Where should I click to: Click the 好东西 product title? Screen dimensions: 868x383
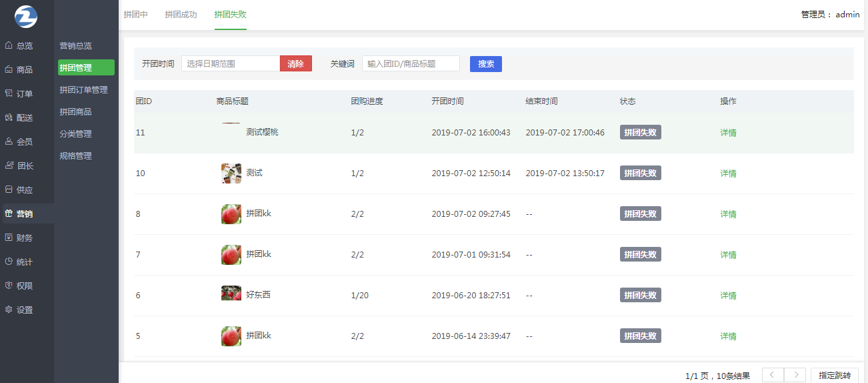pos(258,295)
